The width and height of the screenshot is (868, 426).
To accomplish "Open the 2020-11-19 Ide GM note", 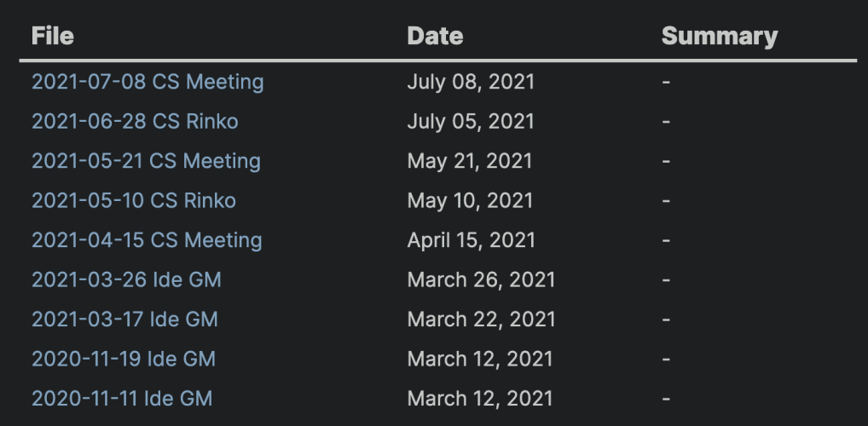I will tap(124, 359).
